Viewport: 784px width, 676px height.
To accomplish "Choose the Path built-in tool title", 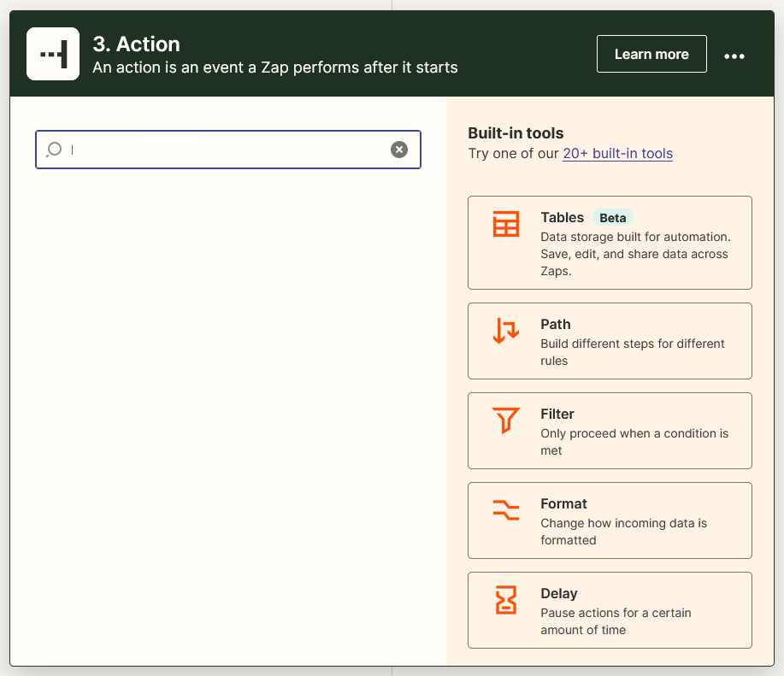I will [555, 325].
